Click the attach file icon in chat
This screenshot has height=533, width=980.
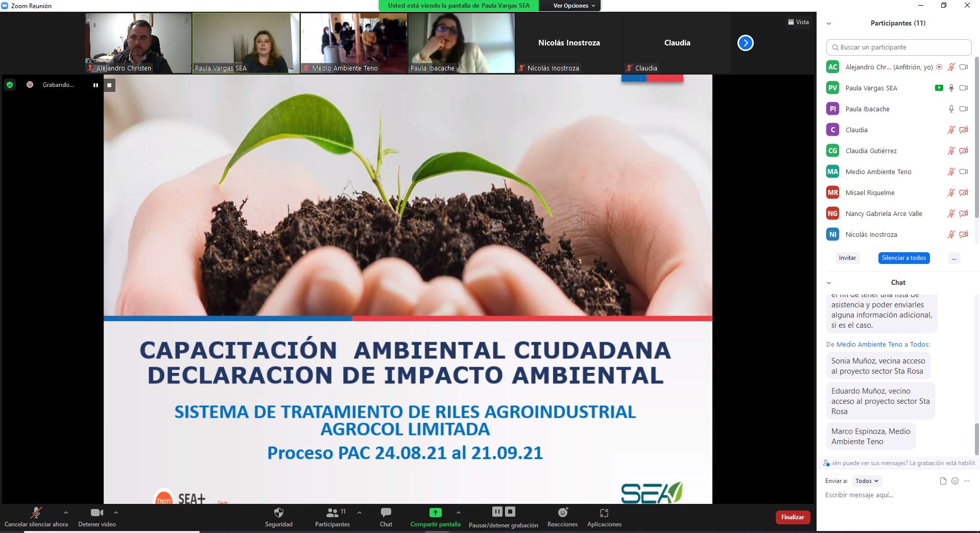coord(943,481)
